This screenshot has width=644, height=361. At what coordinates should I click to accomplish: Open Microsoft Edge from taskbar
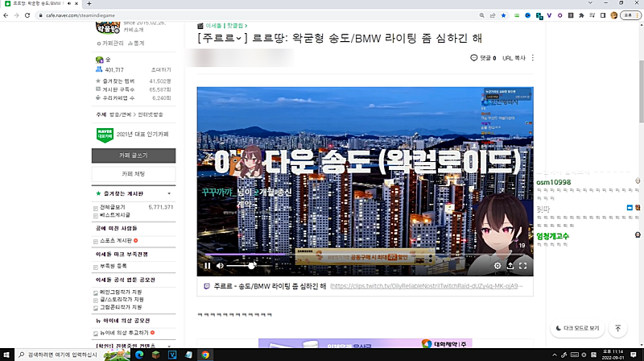pos(139,355)
